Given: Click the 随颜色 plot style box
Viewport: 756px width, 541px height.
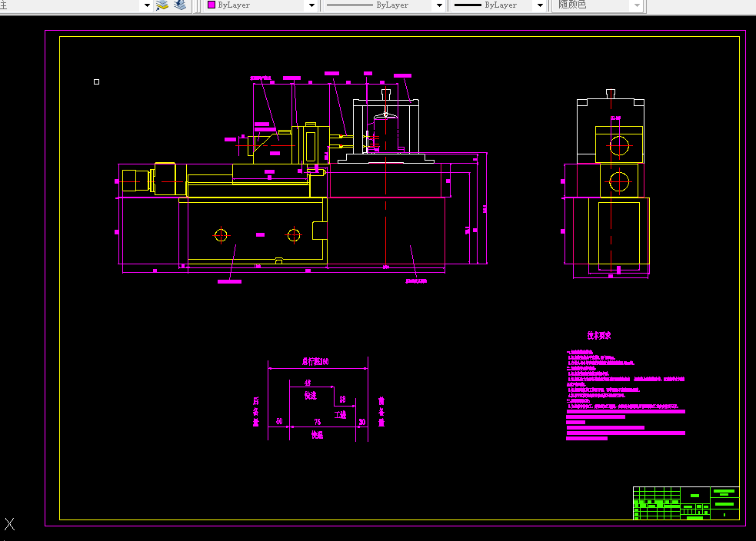Looking at the screenshot, I should point(598,5).
